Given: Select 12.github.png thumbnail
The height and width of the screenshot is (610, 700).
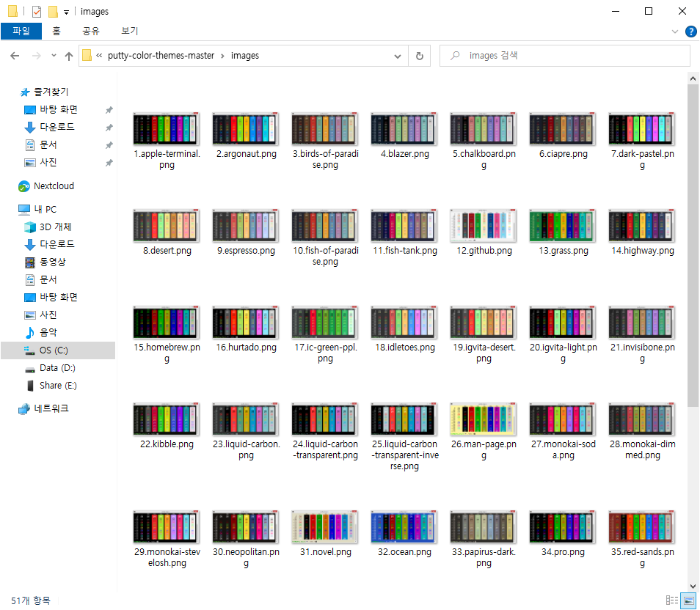Looking at the screenshot, I should [x=483, y=225].
